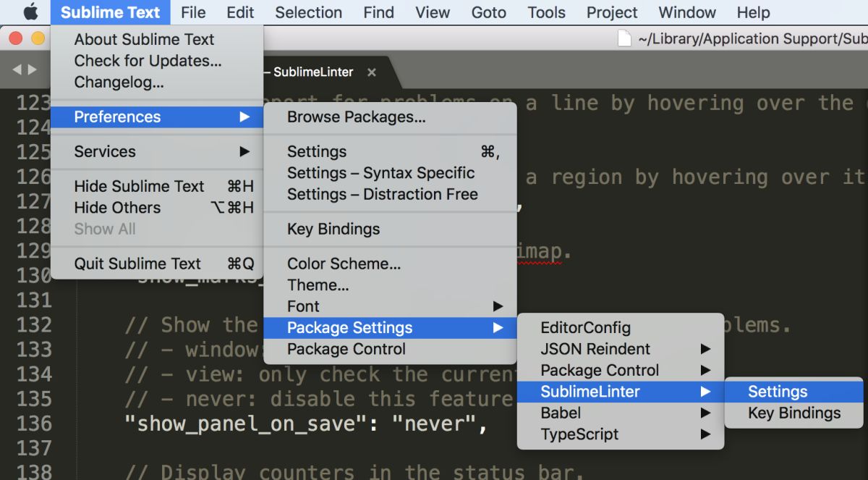This screenshot has height=480, width=868.
Task: Open SublimeLinter Key Bindings
Action: coord(794,413)
